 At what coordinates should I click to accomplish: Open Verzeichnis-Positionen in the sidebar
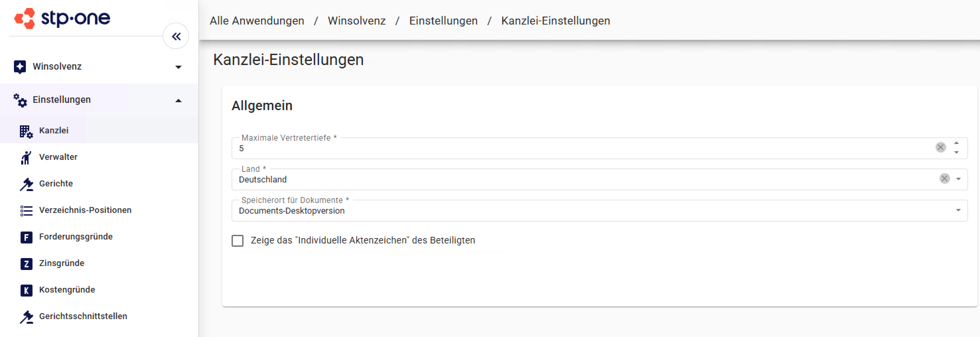click(99, 210)
